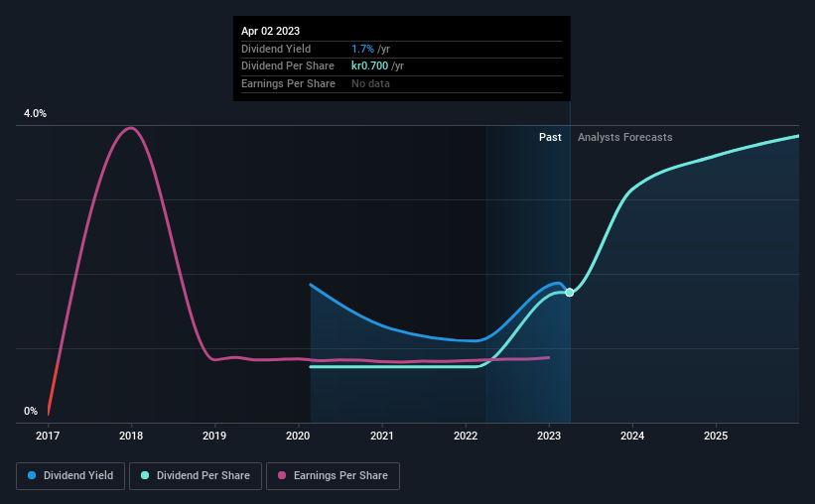Click the tooltip's Earnings Per Share label

pos(288,83)
